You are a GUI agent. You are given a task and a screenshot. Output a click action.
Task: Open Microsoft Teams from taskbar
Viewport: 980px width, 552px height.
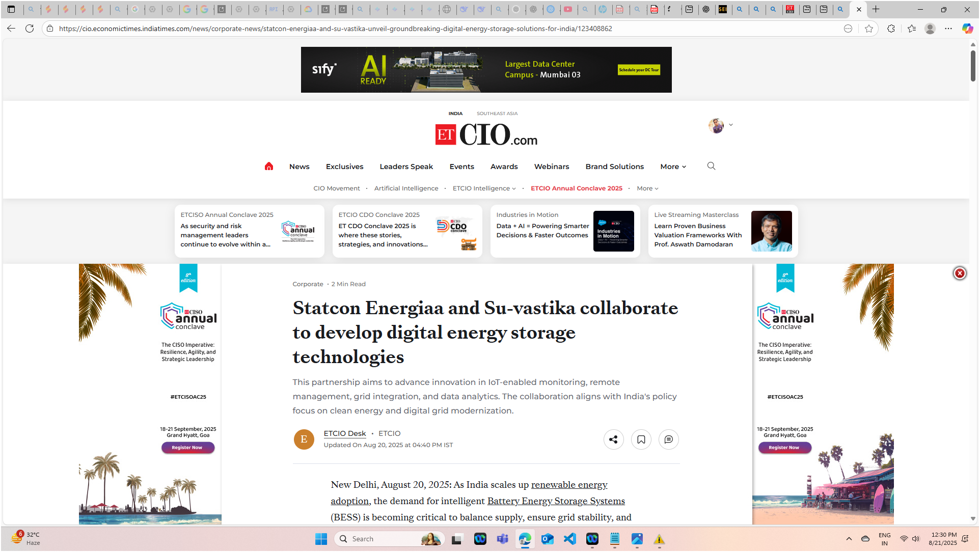point(503,539)
